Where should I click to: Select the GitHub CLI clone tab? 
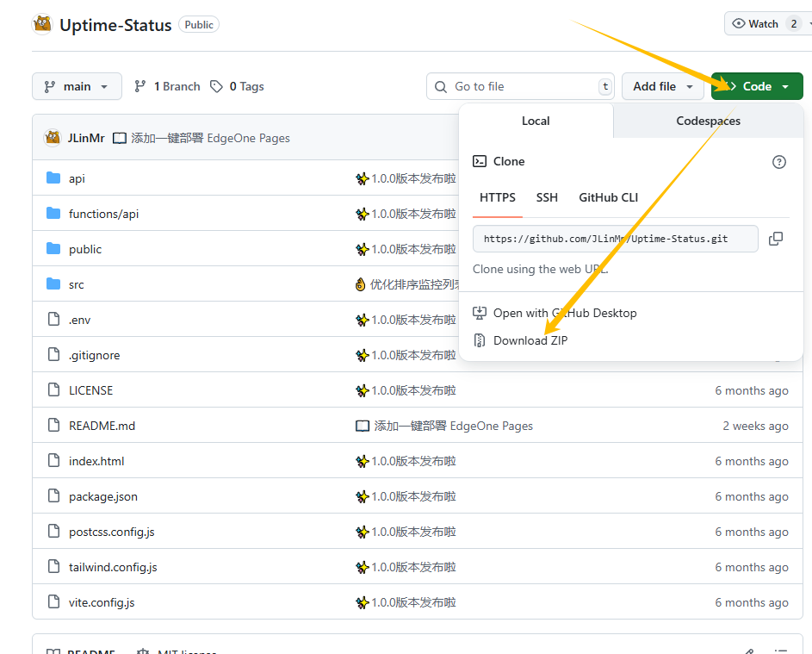tap(608, 197)
